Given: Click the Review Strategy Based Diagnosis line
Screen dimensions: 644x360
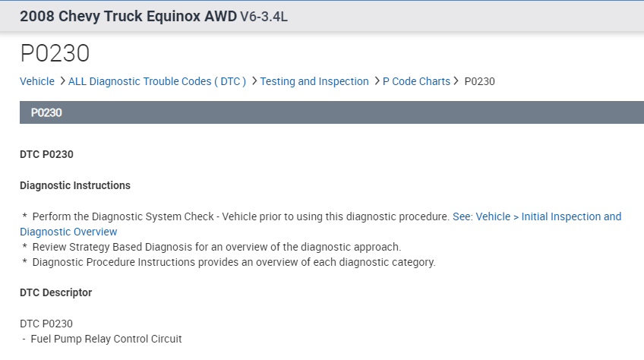Looking at the screenshot, I should coord(216,247).
